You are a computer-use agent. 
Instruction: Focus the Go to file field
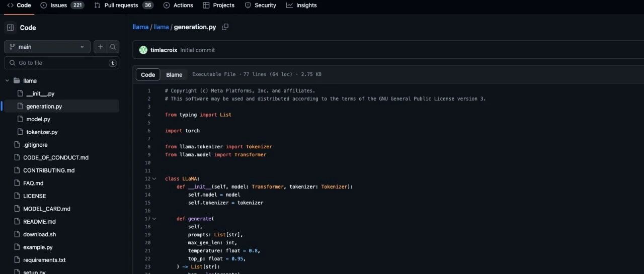pyautogui.click(x=61, y=63)
